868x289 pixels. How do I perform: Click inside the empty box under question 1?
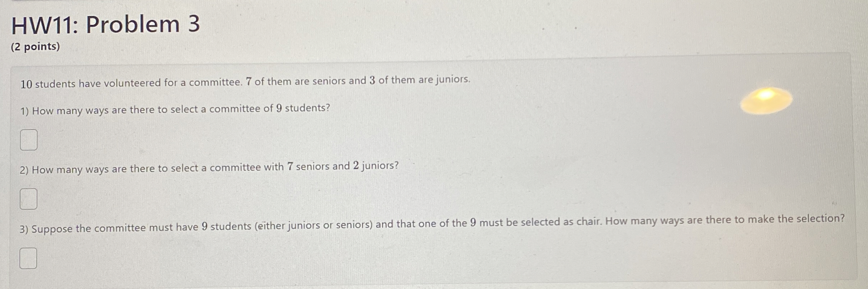(x=29, y=140)
